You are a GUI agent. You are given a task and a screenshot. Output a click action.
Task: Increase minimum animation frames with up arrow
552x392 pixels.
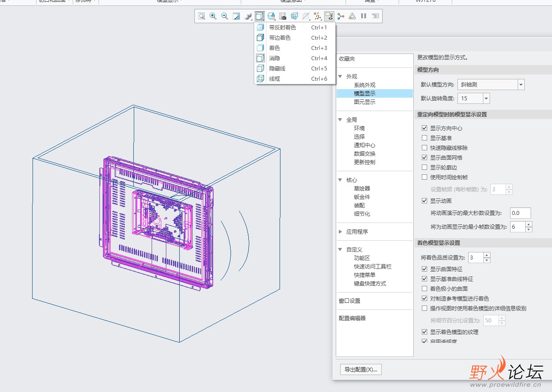(529, 225)
